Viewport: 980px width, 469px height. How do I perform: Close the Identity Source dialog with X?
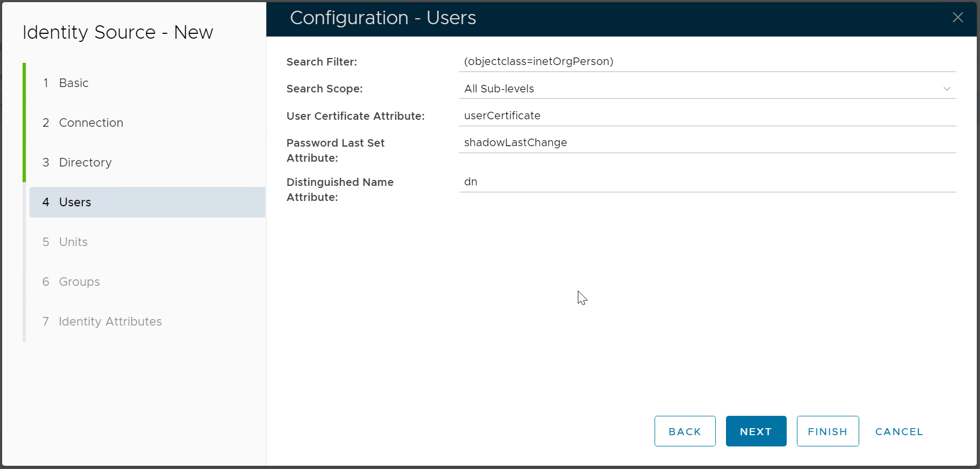coord(957,18)
